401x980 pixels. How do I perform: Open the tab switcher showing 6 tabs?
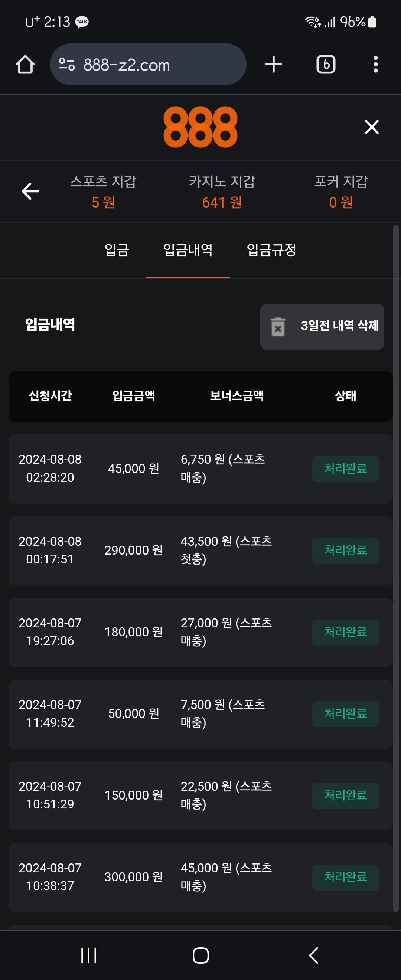pyautogui.click(x=326, y=64)
